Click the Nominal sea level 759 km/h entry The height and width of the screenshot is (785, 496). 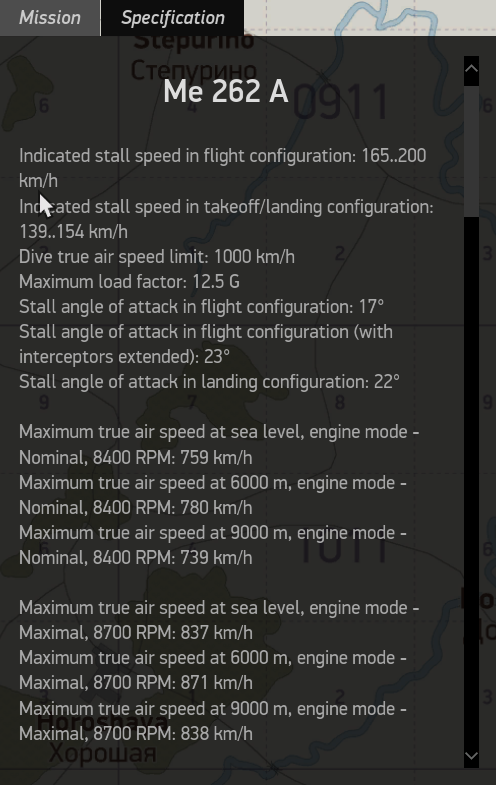(219, 445)
